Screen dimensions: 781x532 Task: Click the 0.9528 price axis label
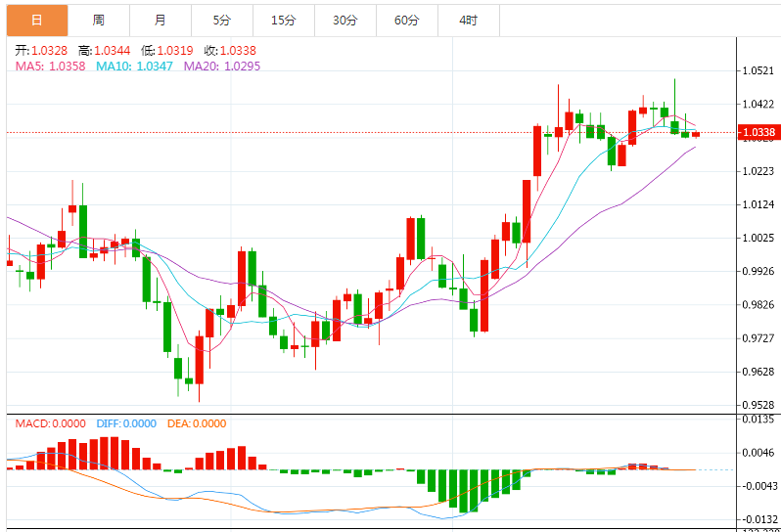pyautogui.click(x=758, y=405)
